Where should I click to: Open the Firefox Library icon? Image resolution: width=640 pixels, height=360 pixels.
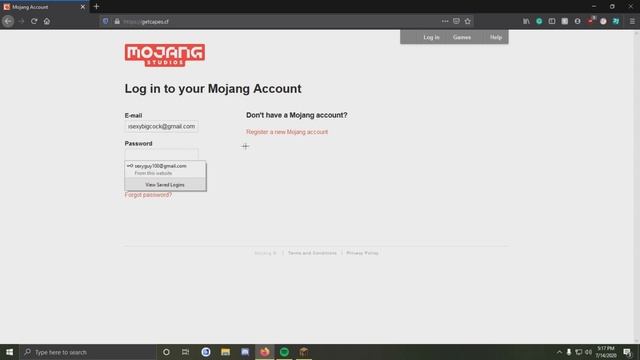coord(527,21)
